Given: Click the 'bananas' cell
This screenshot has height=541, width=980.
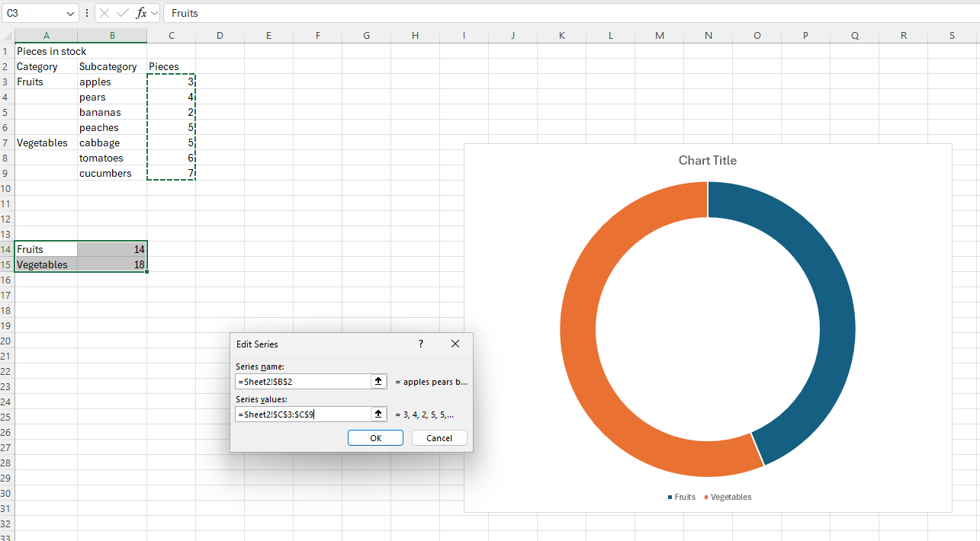Looking at the screenshot, I should [112, 112].
